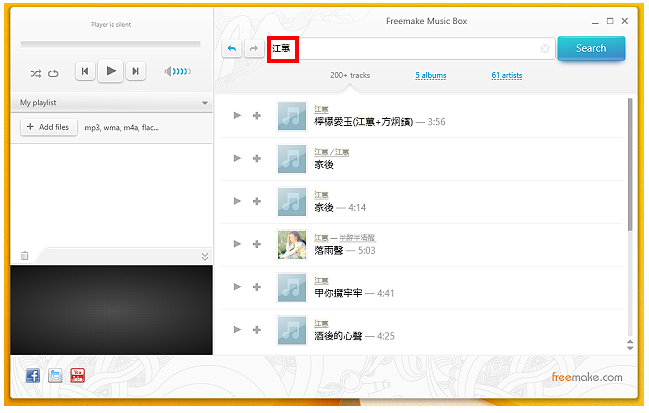Image resolution: width=649 pixels, height=413 pixels.
Task: Open the 61 artists tab
Action: pyautogui.click(x=507, y=75)
